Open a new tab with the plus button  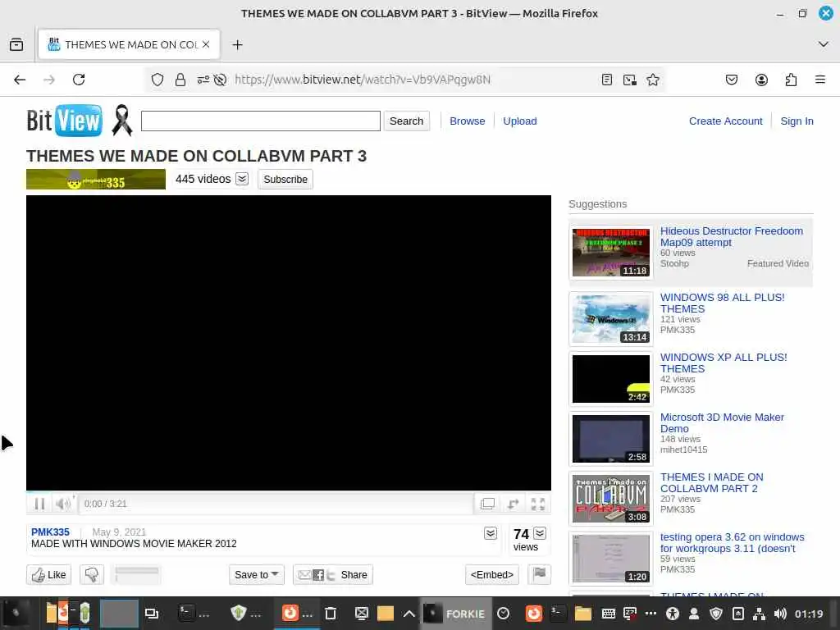(x=237, y=44)
